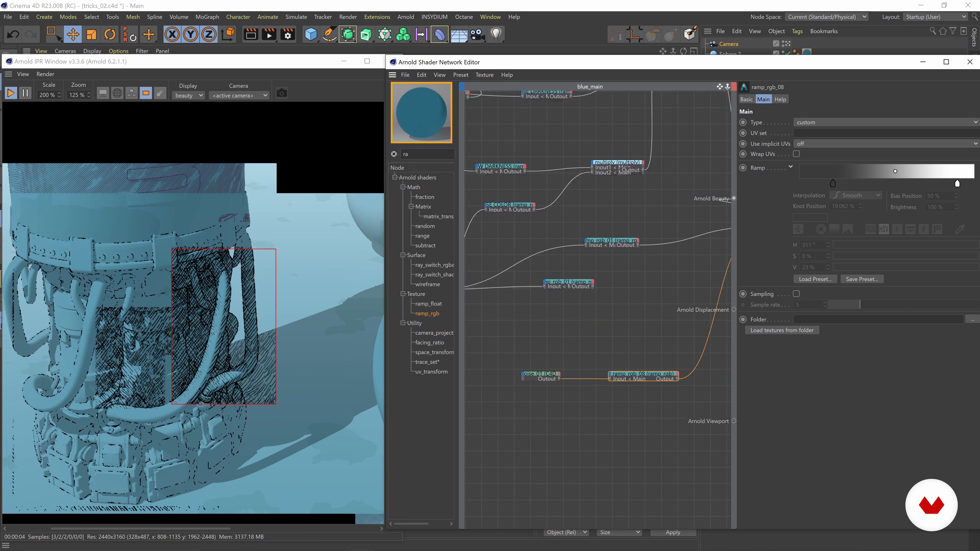Enable the Wrap UVs checkbox
Image resolution: width=980 pixels, height=551 pixels.
(796, 154)
